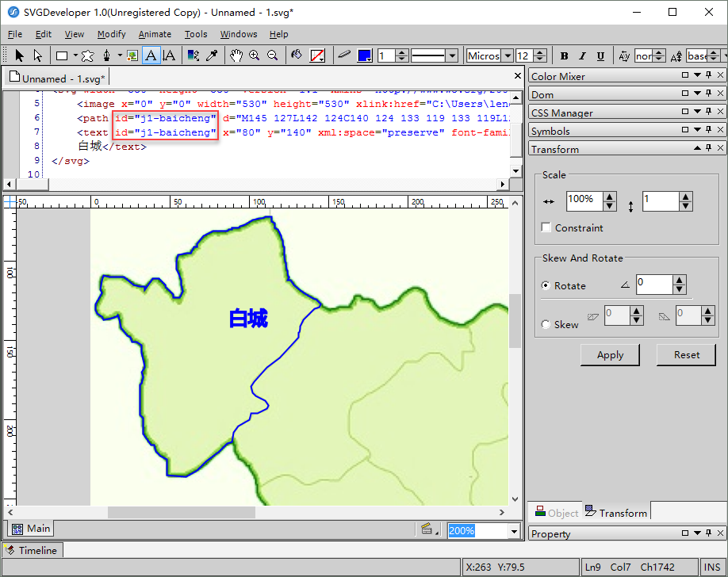This screenshot has height=577, width=728.
Task: Select the Hand pan tool
Action: [x=236, y=55]
